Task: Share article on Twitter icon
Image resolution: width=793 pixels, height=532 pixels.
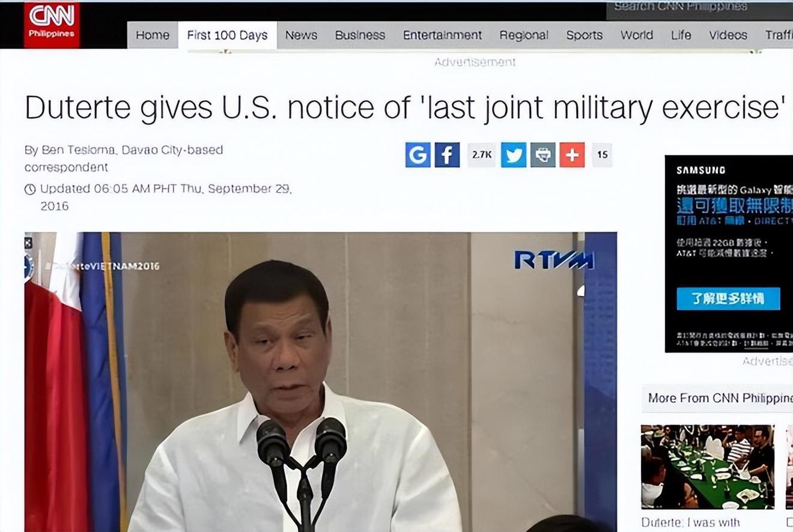Action: click(514, 155)
